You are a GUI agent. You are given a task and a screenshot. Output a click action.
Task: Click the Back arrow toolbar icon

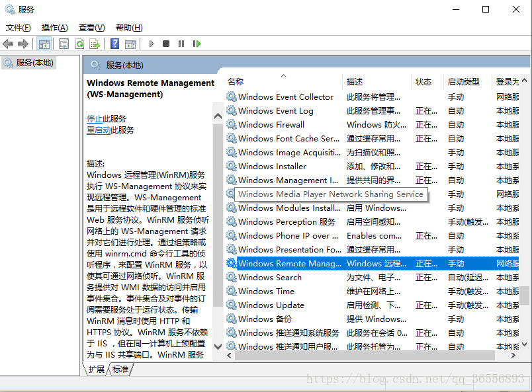pos(8,44)
